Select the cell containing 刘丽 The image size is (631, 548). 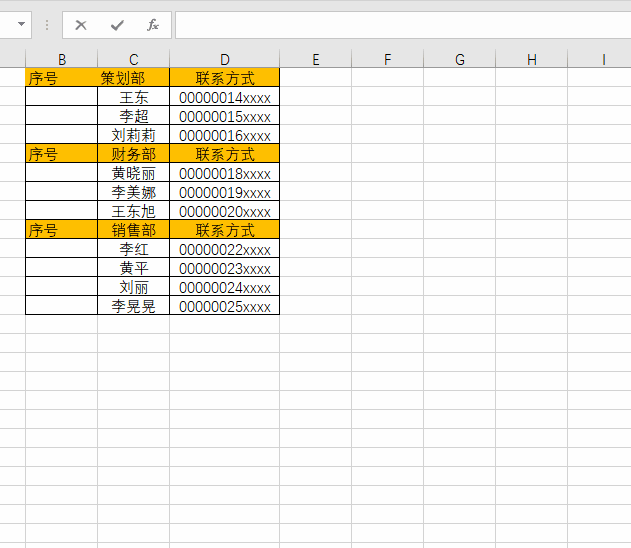(134, 286)
